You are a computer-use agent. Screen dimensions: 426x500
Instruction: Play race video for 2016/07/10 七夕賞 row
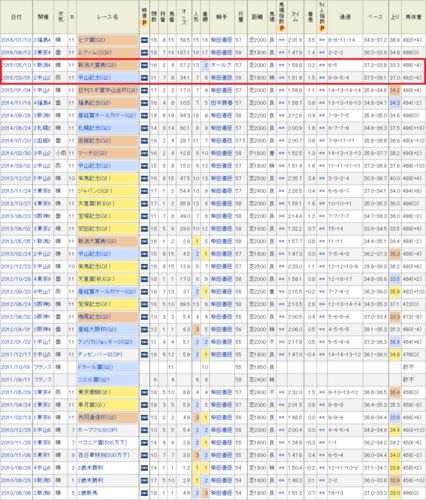click(144, 40)
